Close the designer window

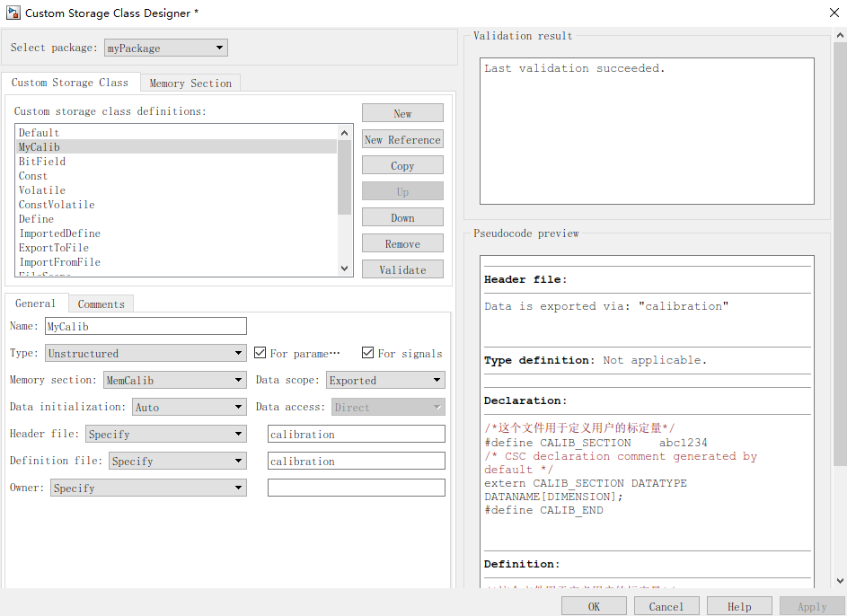(x=834, y=13)
